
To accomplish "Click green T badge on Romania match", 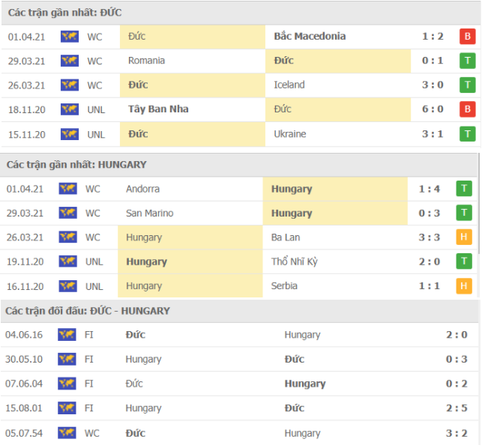I will point(468,61).
